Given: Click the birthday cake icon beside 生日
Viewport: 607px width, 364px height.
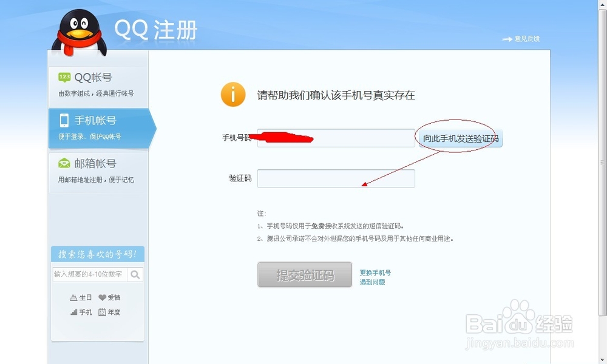Looking at the screenshot, I should [73, 297].
